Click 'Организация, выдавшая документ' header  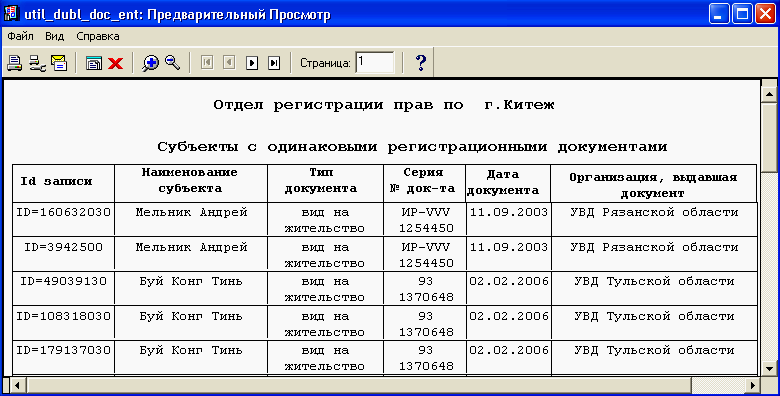click(x=653, y=185)
